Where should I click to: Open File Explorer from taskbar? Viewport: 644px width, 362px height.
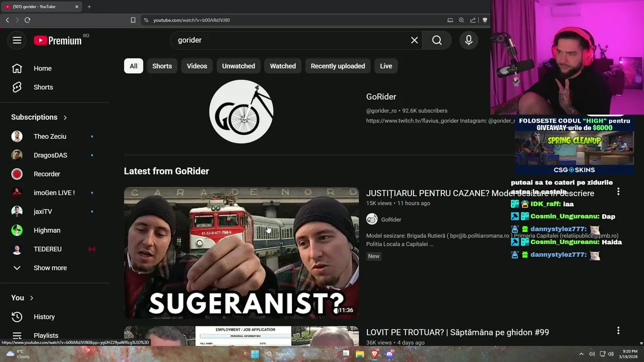point(360,354)
